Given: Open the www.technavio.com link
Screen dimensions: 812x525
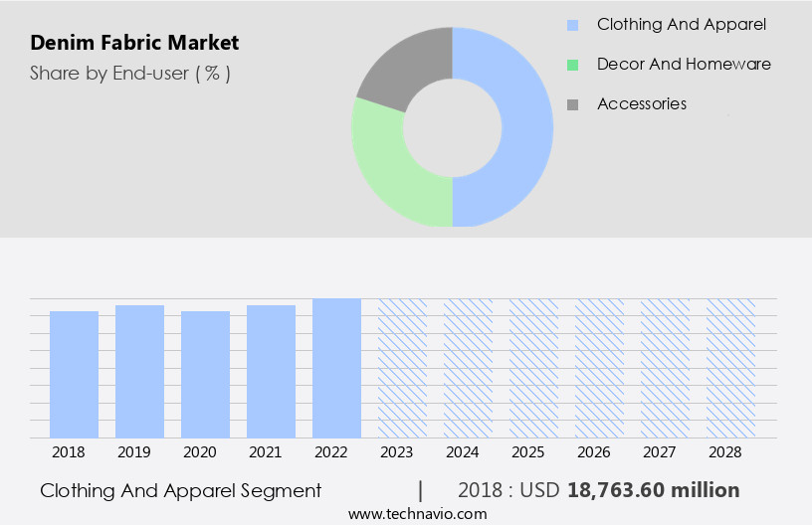Looking at the screenshot, I should (x=417, y=513).
